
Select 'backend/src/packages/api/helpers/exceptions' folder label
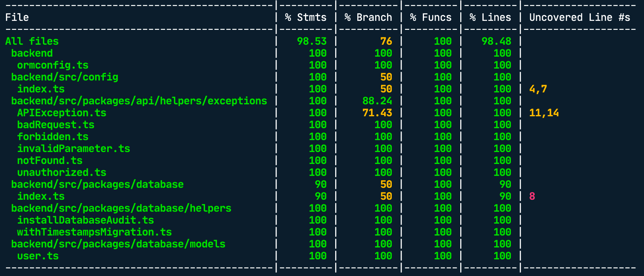pyautogui.click(x=139, y=101)
